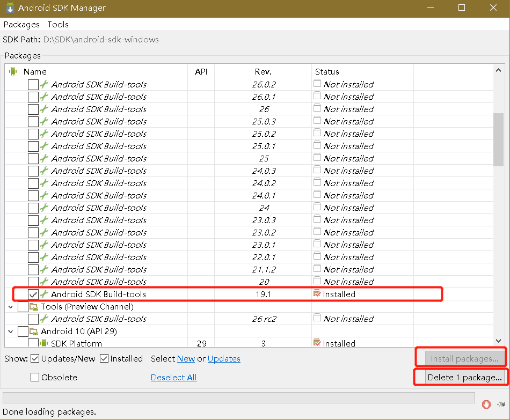510x420 pixels.
Task: Enable the Obsolete filter checkbox
Action: point(35,377)
